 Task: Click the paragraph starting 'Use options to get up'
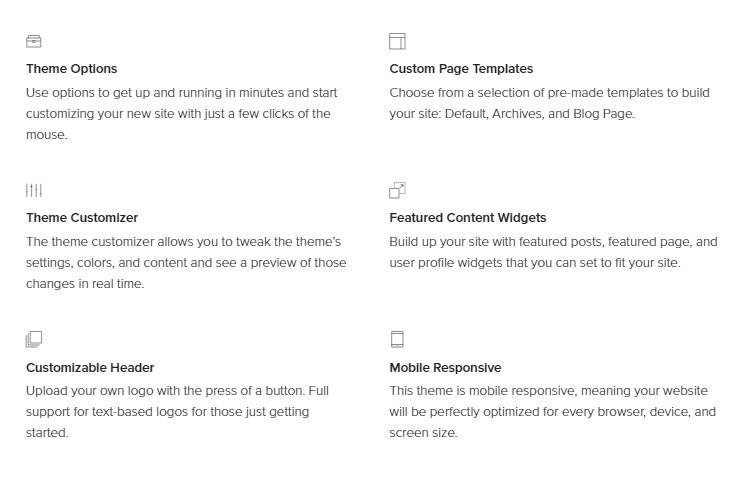(x=182, y=114)
